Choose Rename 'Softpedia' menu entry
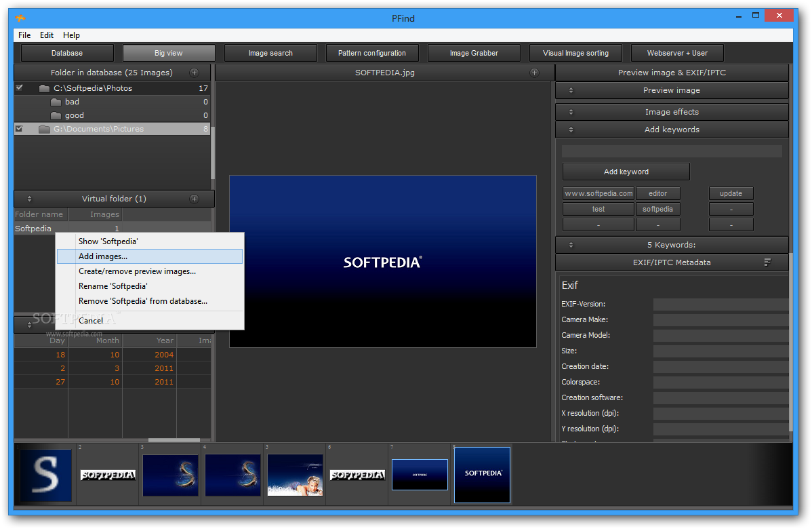This screenshot has width=812, height=529. point(149,286)
